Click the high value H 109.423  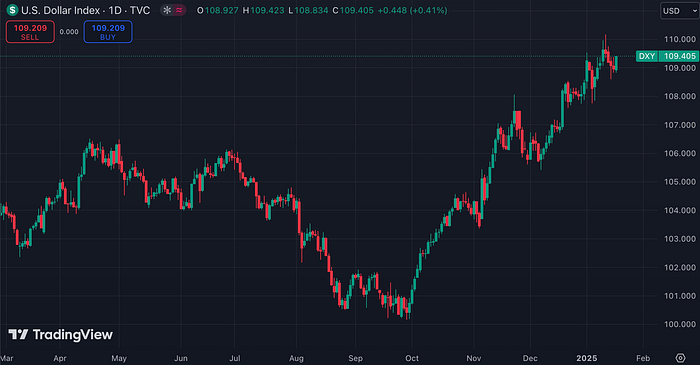click(x=263, y=10)
